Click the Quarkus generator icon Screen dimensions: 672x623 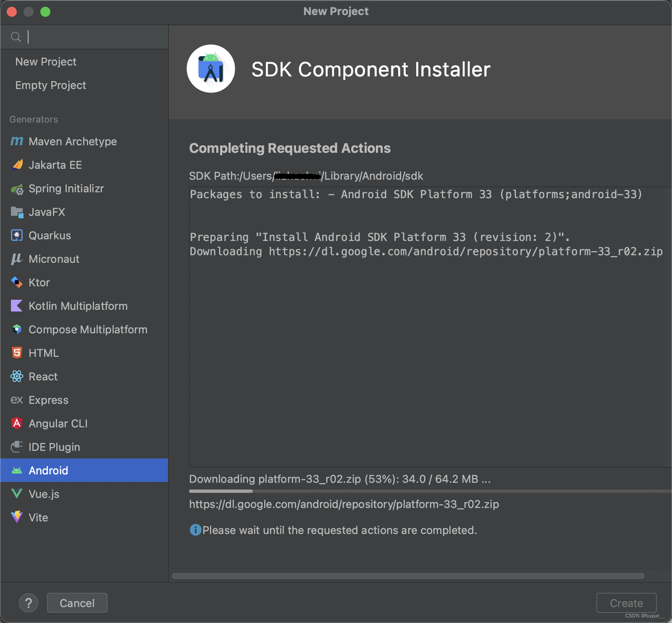click(x=17, y=236)
